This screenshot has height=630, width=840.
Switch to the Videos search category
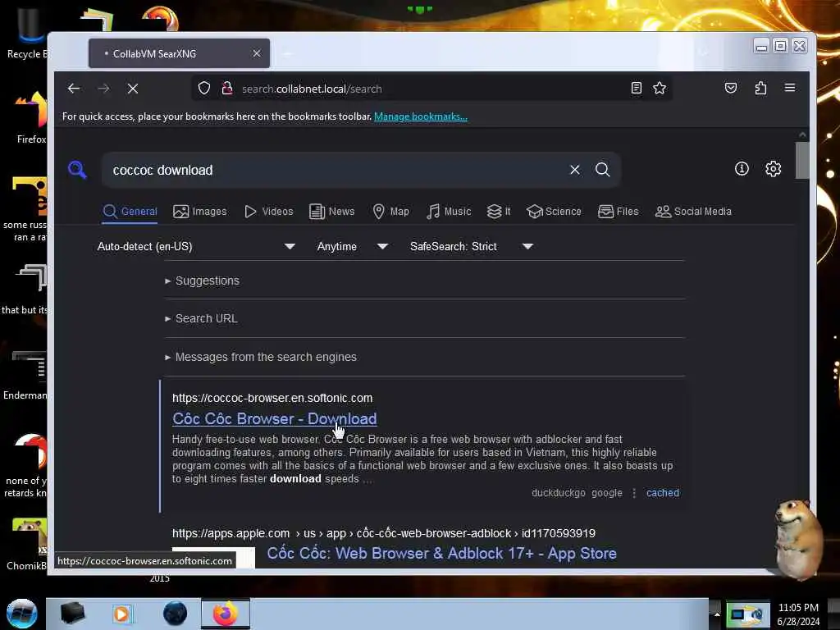pyautogui.click(x=268, y=211)
